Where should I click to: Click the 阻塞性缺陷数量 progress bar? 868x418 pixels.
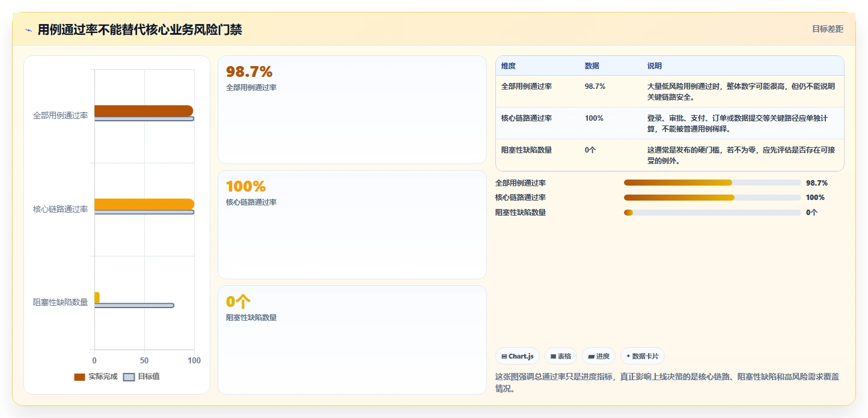point(712,213)
